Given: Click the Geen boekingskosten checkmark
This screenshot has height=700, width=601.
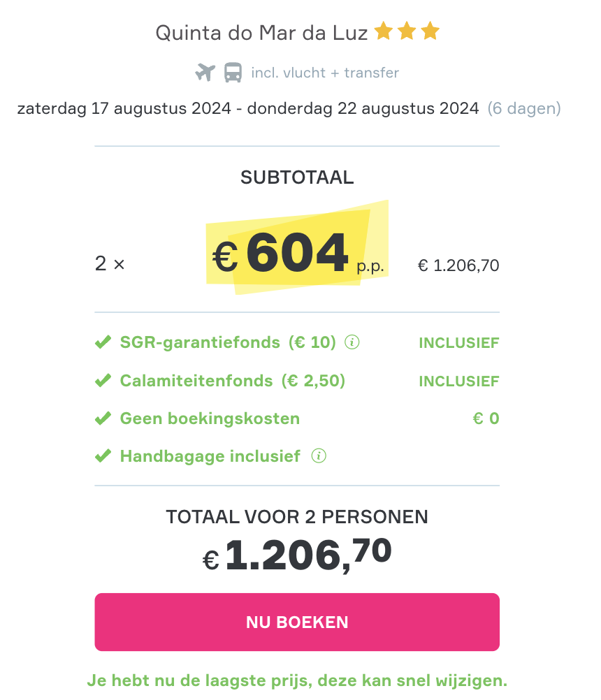Looking at the screenshot, I should click(x=103, y=418).
